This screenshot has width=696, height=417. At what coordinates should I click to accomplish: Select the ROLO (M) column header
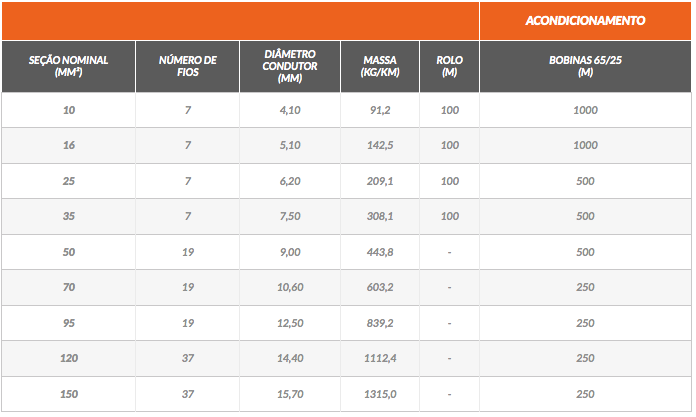(449, 67)
